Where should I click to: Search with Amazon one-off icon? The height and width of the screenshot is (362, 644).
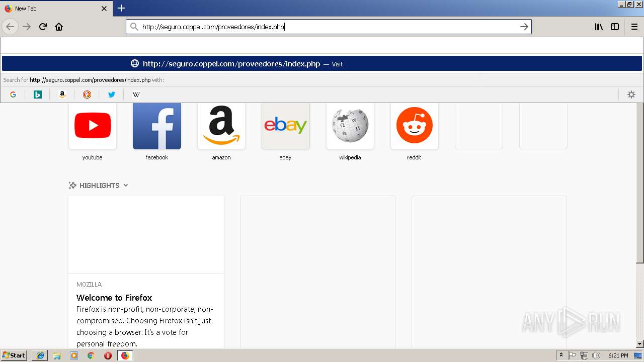point(62,95)
